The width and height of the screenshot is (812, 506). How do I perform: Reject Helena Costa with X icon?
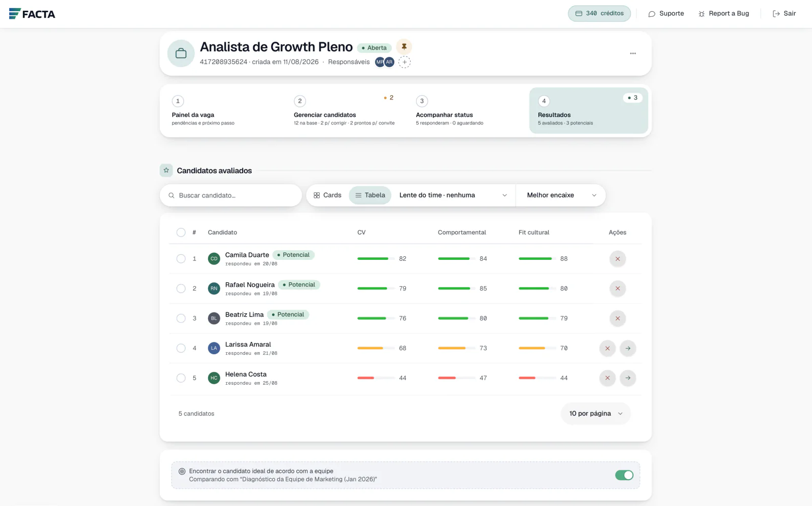tap(607, 378)
